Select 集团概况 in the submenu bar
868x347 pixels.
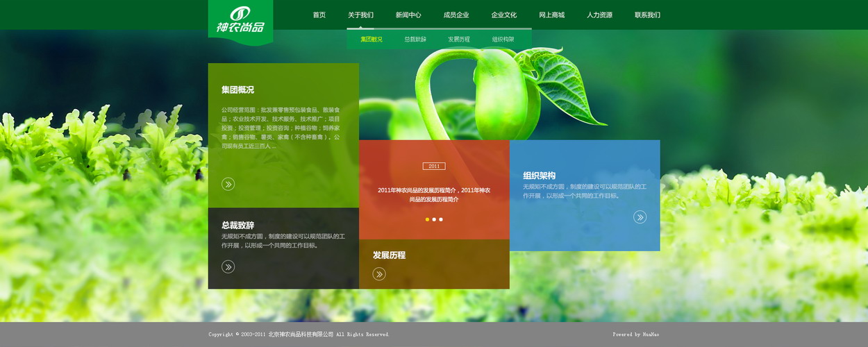[x=372, y=40]
